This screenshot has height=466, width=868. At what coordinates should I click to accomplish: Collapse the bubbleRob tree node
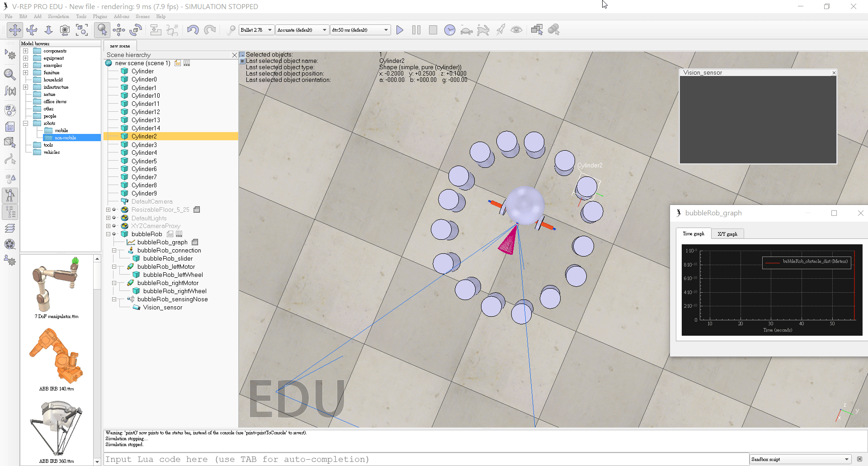tap(108, 234)
